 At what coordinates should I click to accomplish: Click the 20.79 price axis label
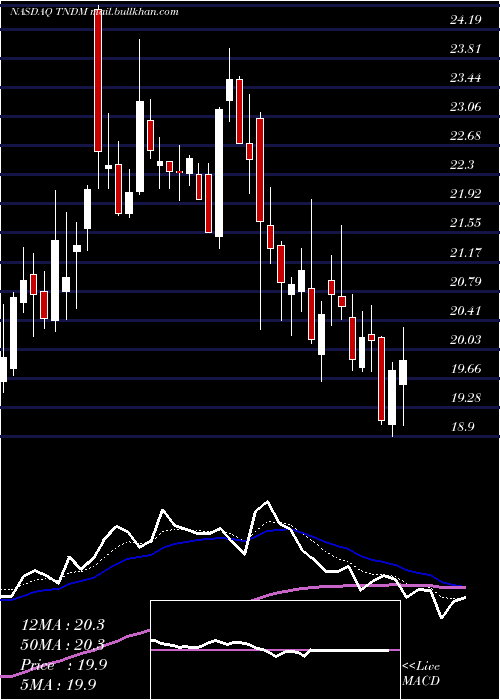point(466,282)
